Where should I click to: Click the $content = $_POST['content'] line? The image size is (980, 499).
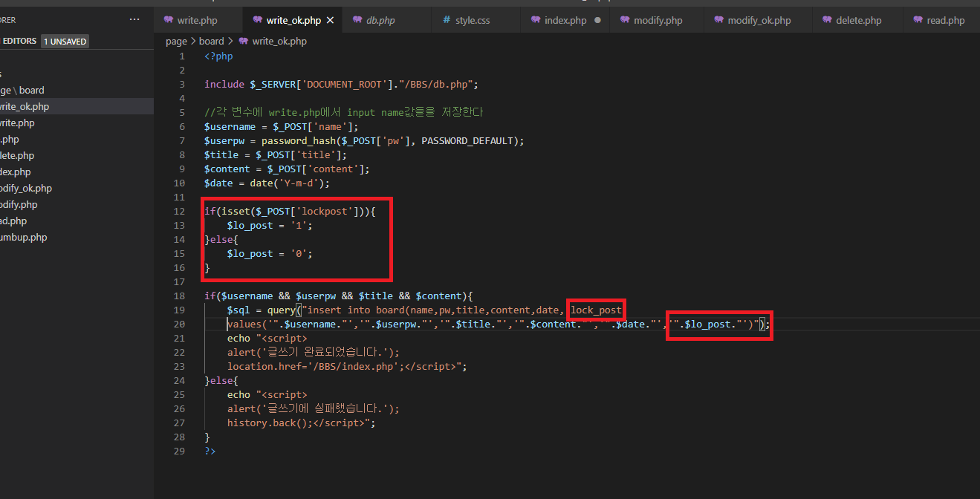click(287, 169)
